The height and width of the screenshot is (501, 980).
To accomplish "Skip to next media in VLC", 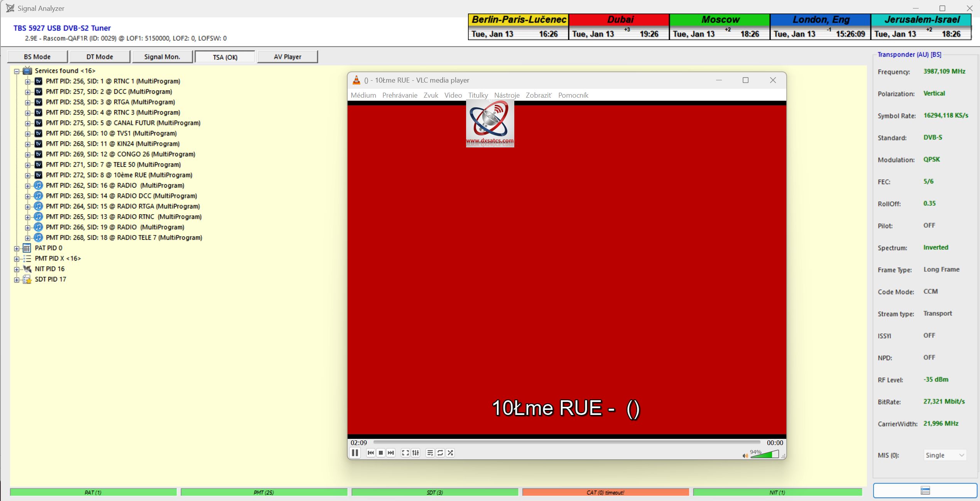I will pyautogui.click(x=391, y=453).
